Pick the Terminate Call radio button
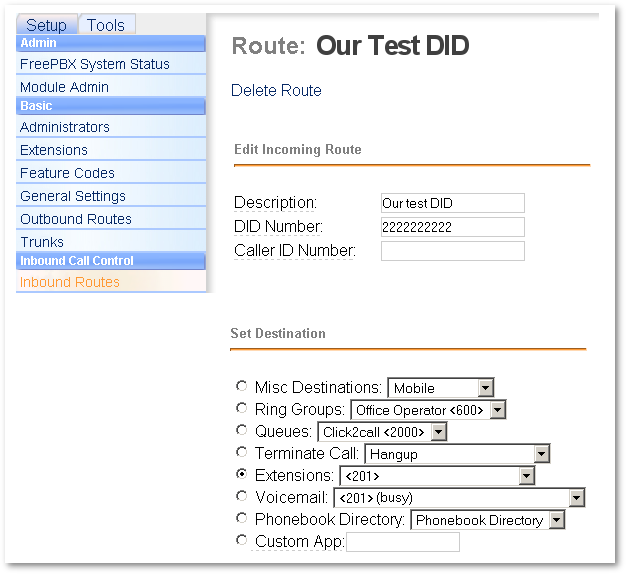This screenshot has width=626, height=574. click(241, 452)
